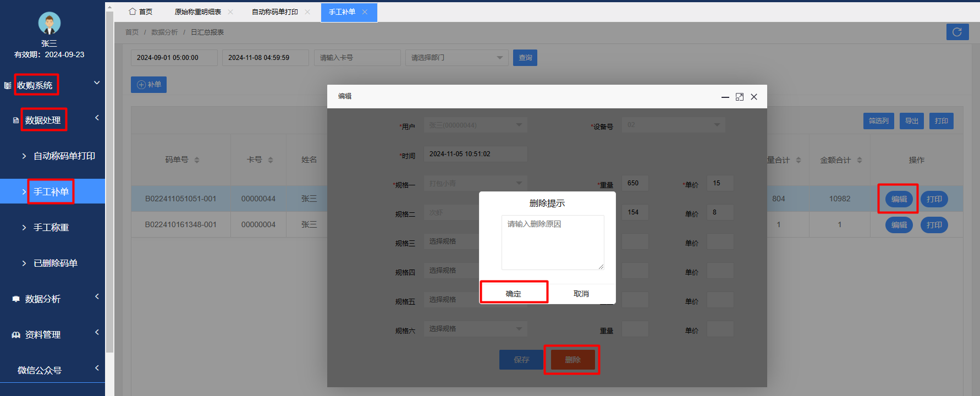Click breadcrumb 数据分析
The image size is (980, 396).
click(164, 32)
